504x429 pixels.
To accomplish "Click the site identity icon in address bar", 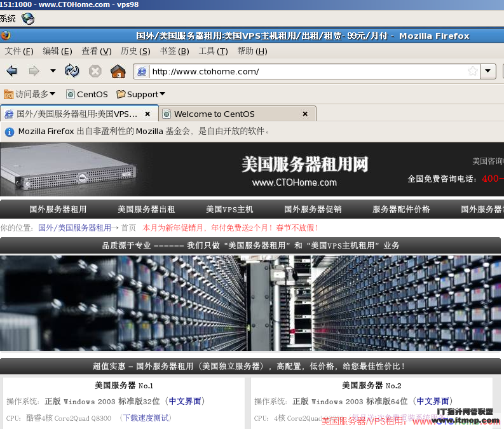I will [142, 71].
